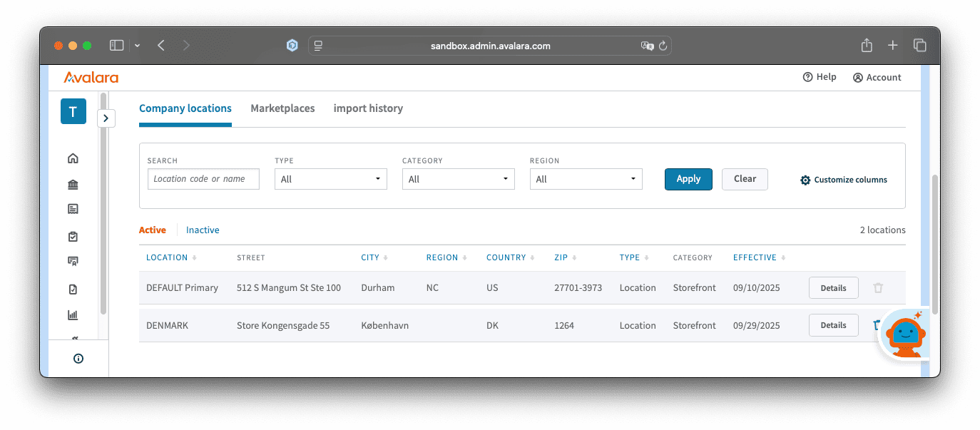Delete the DEFAULT Primary location via trash icon
Viewport: 980px width, 430px height.
[x=878, y=288]
